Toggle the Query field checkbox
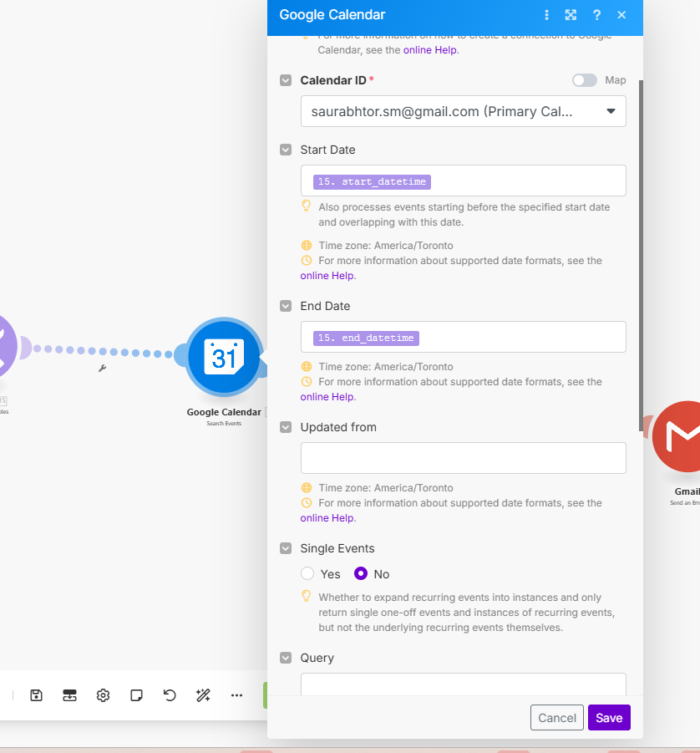This screenshot has width=700, height=753. (286, 658)
